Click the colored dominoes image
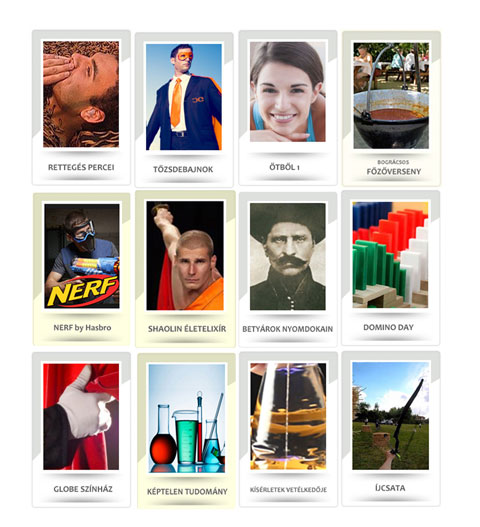This screenshot has width=480, height=527. click(390, 255)
